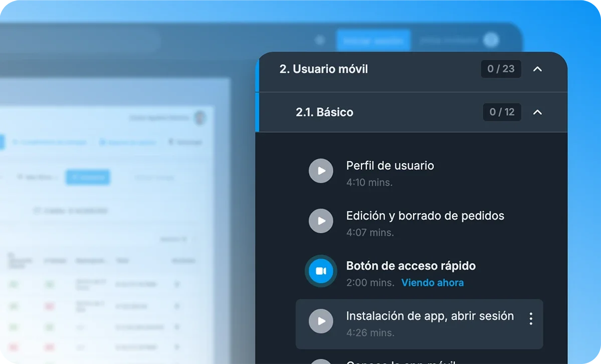Click the "Perfil de usuario" title text
The height and width of the screenshot is (364, 601).
click(390, 166)
